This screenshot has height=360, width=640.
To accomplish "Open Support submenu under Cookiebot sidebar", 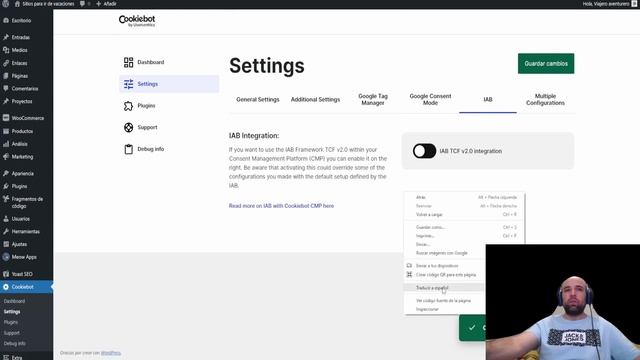I will click(11, 333).
